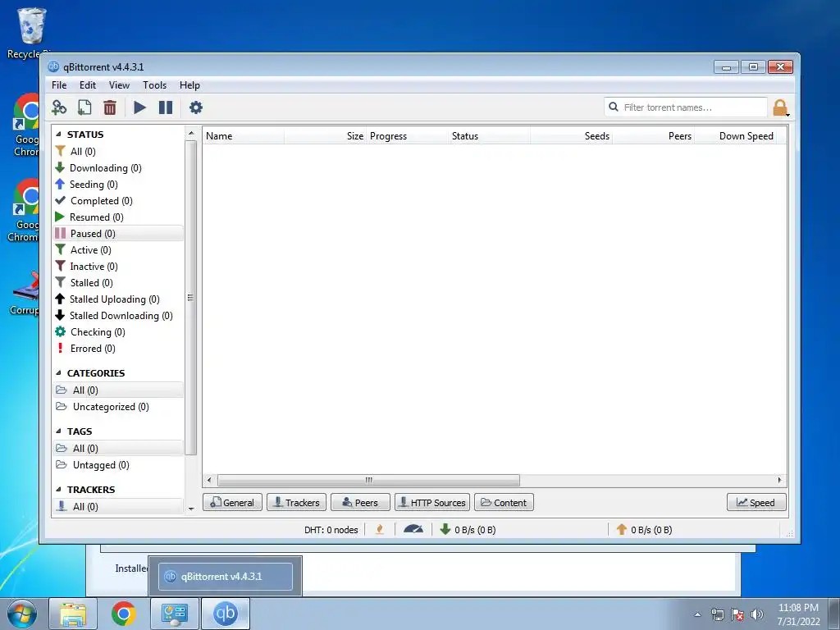
Task: Click the Add torrent link toolbar icon
Action: click(59, 107)
